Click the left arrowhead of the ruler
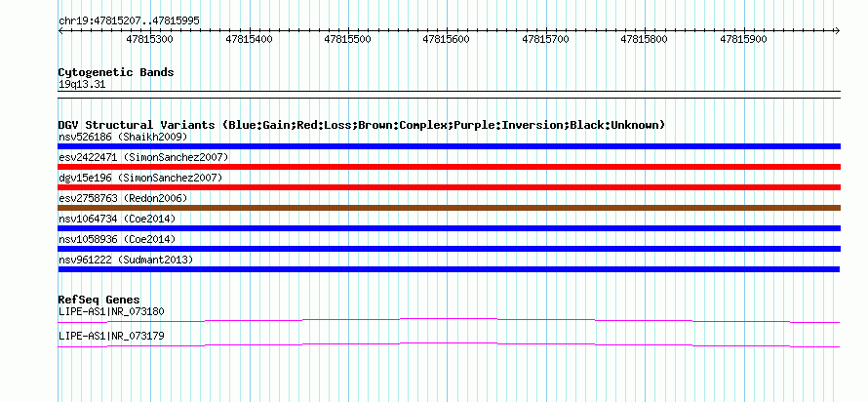 (x=60, y=30)
